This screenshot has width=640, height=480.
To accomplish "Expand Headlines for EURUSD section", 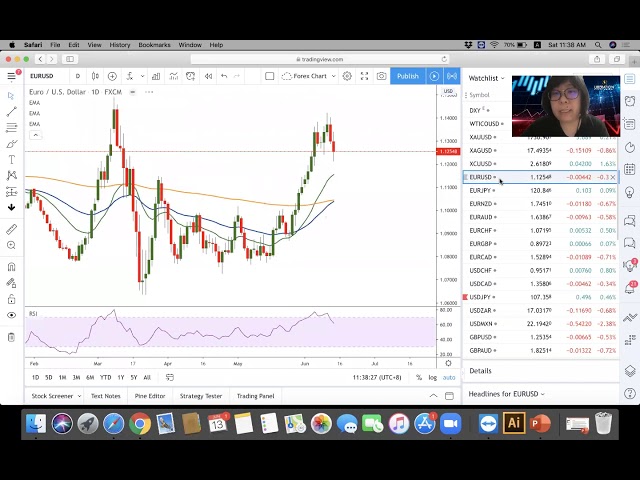I will 507,394.
